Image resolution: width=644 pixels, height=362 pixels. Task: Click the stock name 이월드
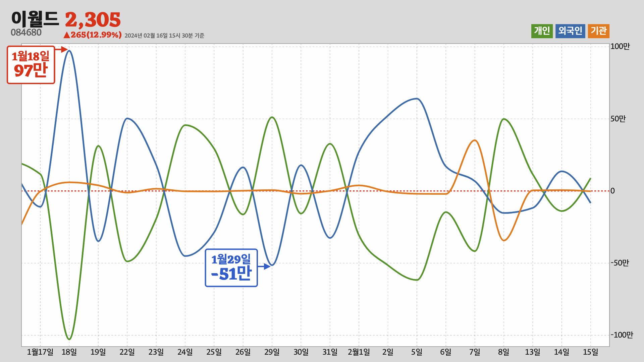[x=35, y=19]
